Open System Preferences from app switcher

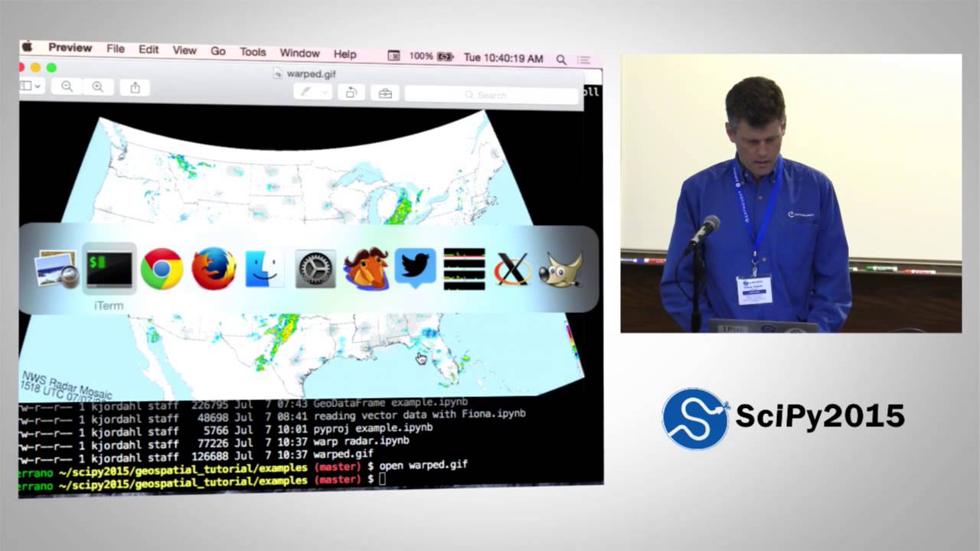coord(315,269)
